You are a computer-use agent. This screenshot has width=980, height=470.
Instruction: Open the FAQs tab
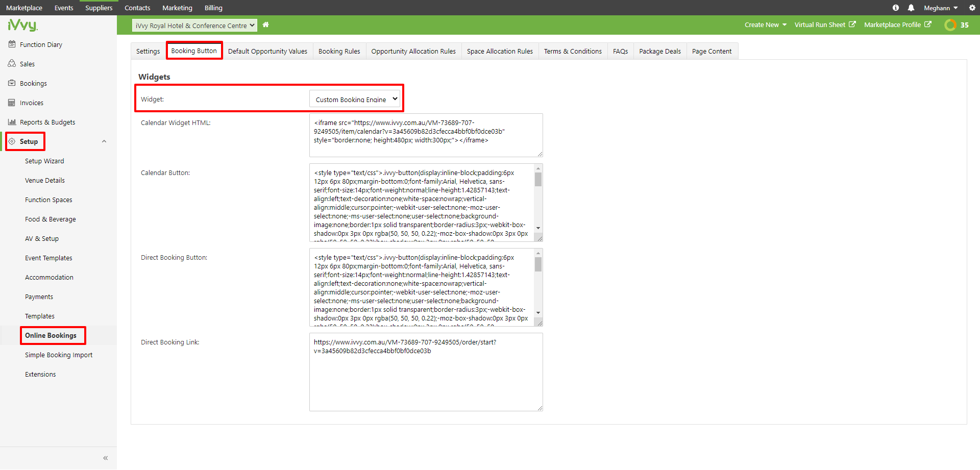coord(620,51)
